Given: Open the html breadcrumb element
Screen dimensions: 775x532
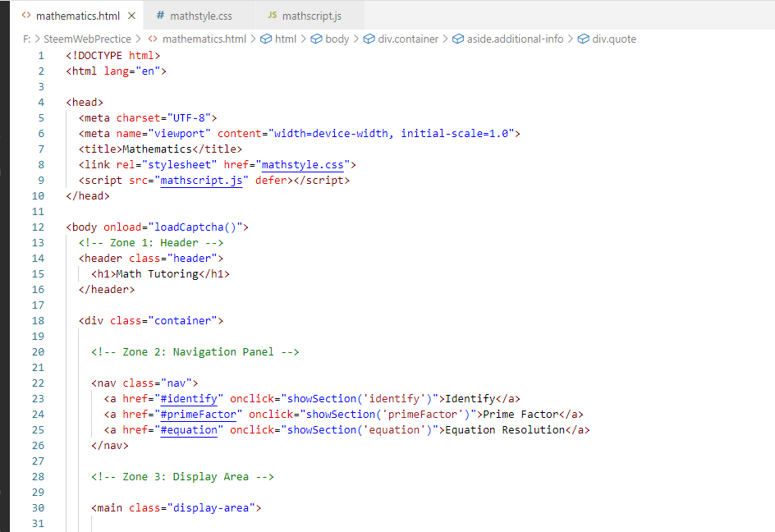Looking at the screenshot, I should tap(285, 39).
